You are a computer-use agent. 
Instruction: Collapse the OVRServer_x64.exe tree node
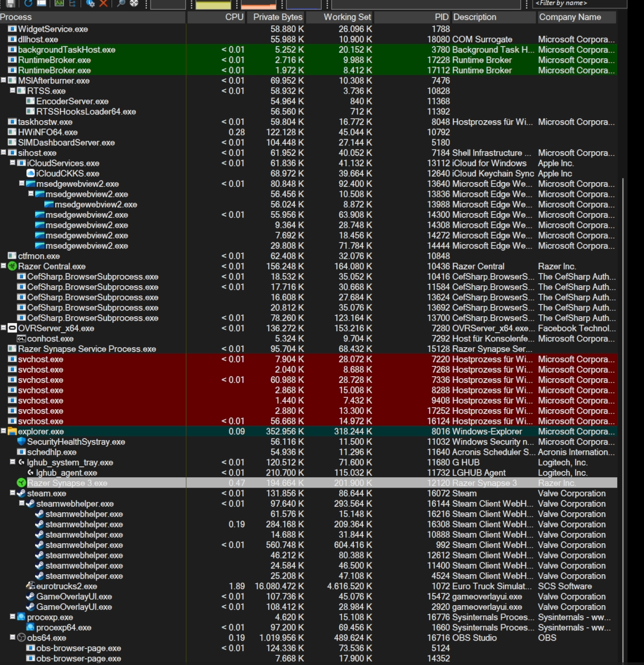click(3, 328)
